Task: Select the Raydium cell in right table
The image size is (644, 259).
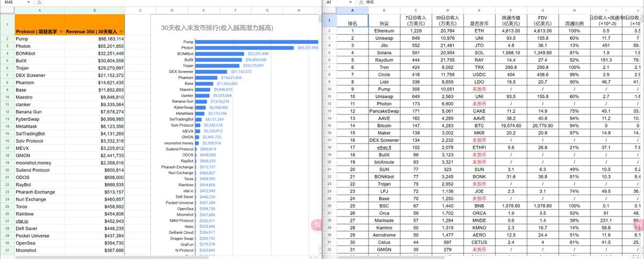Action: [385, 60]
